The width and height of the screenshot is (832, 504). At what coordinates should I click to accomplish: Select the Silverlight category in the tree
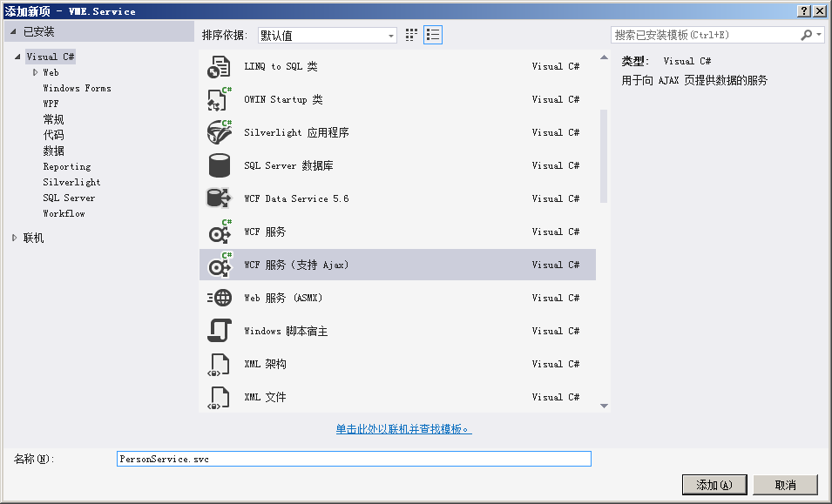point(71,183)
